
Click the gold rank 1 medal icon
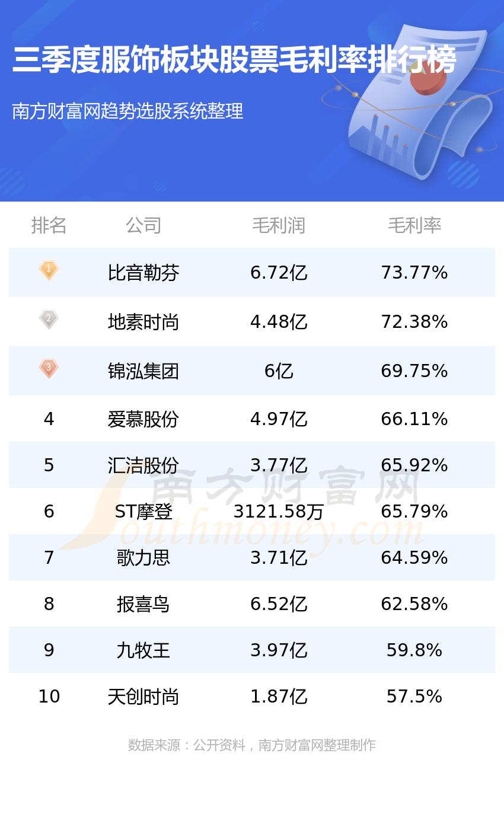point(49,270)
